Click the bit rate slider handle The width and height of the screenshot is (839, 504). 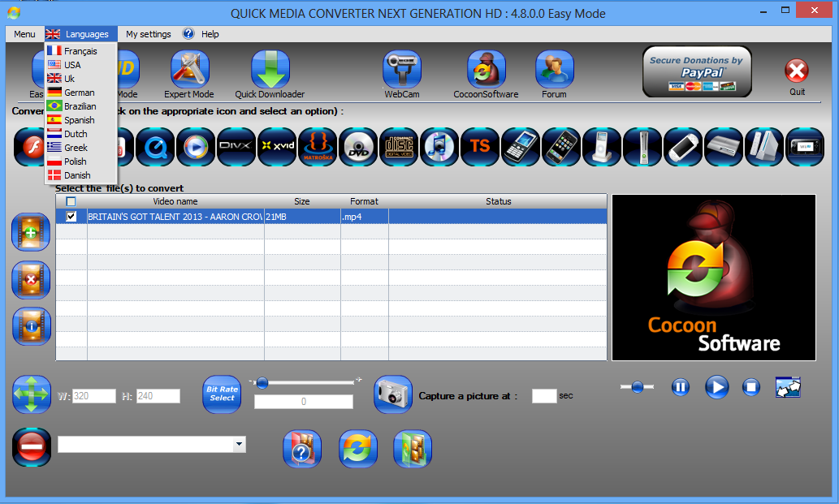(x=262, y=383)
